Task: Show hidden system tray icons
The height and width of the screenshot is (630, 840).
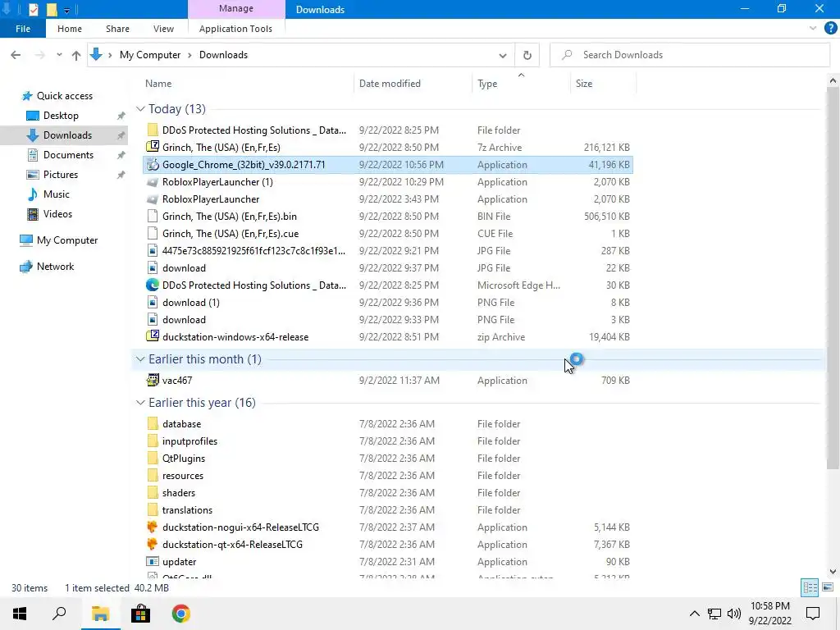Action: pyautogui.click(x=694, y=614)
